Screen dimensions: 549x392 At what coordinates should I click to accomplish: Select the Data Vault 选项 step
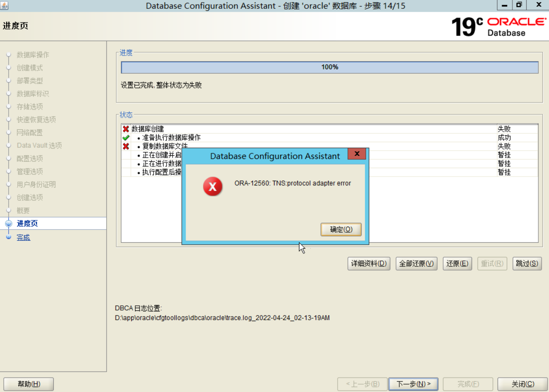coord(39,145)
